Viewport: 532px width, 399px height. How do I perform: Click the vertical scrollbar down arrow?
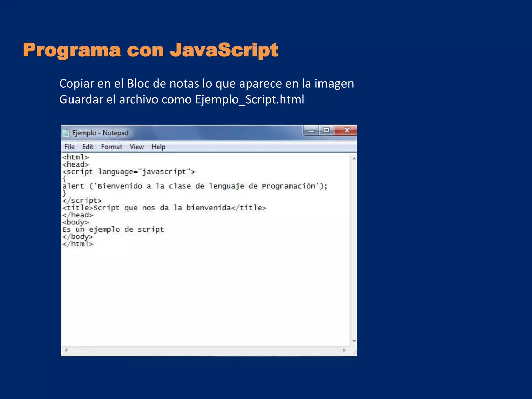[x=354, y=341]
